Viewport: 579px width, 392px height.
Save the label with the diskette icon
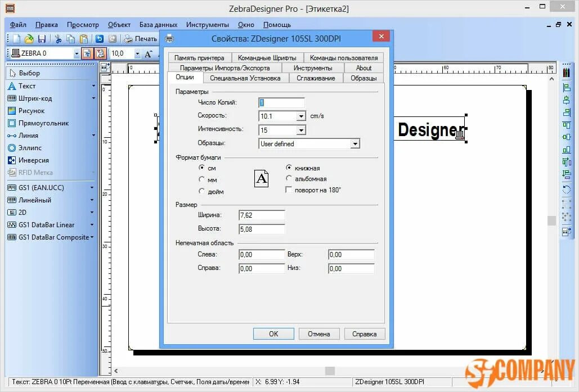42,39
